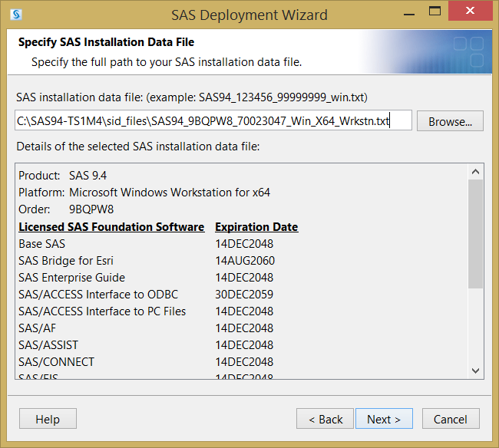
Task: Click the SAS installation data file path field
Action: click(213, 120)
